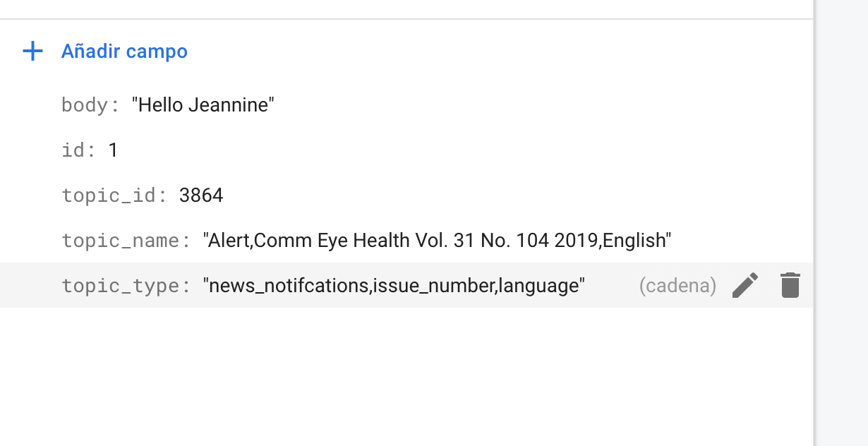Viewport: 868px width, 446px height.
Task: Edit the topic_type field with pencil icon
Action: pyautogui.click(x=745, y=286)
